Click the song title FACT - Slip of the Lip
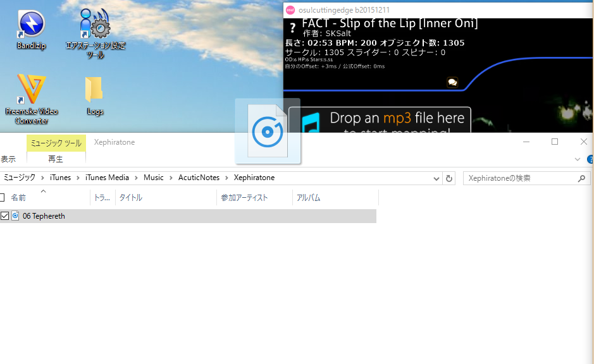594x364 pixels. (390, 23)
